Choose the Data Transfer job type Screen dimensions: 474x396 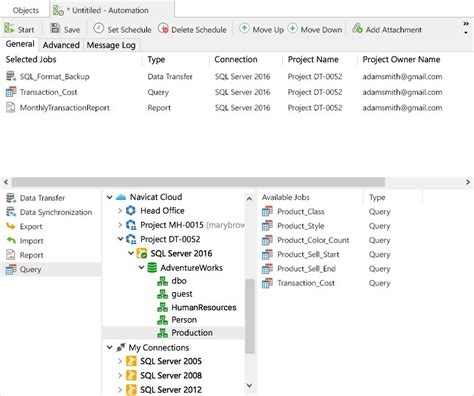click(x=36, y=198)
